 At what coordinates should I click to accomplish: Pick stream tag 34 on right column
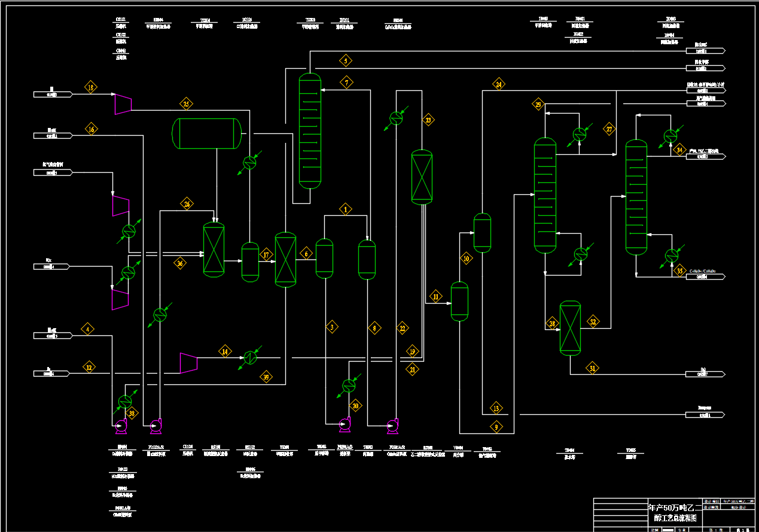[x=679, y=150]
